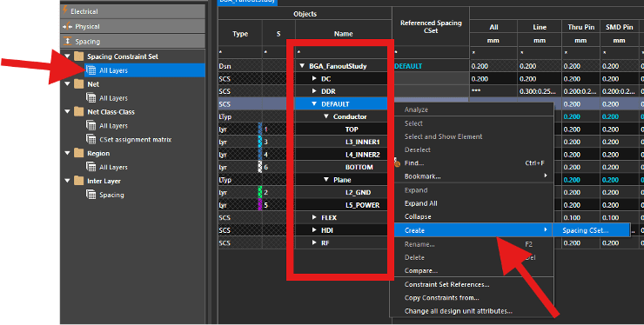This screenshot has width=644, height=325.
Task: Click the Referenced Spacing CSet column header
Action: [x=431, y=26]
